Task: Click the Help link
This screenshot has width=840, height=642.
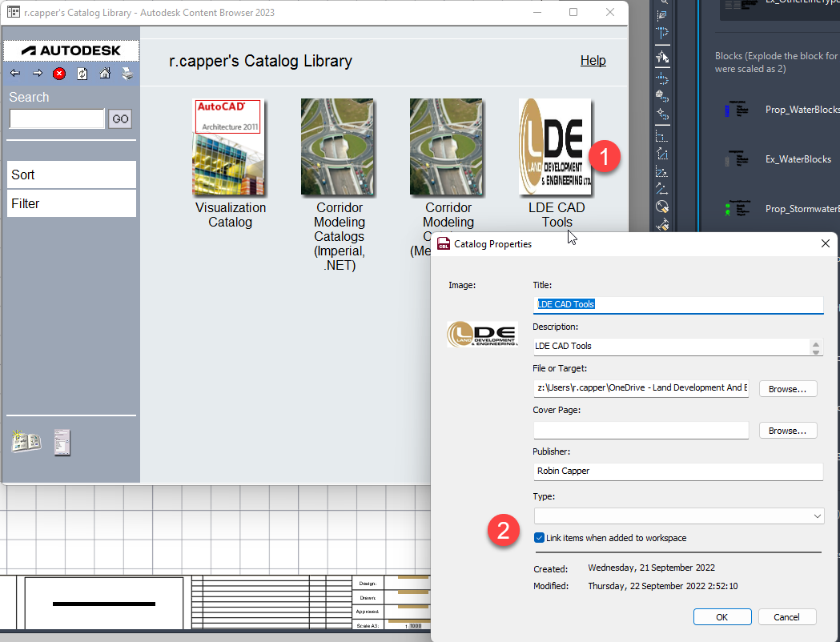Action: [593, 61]
